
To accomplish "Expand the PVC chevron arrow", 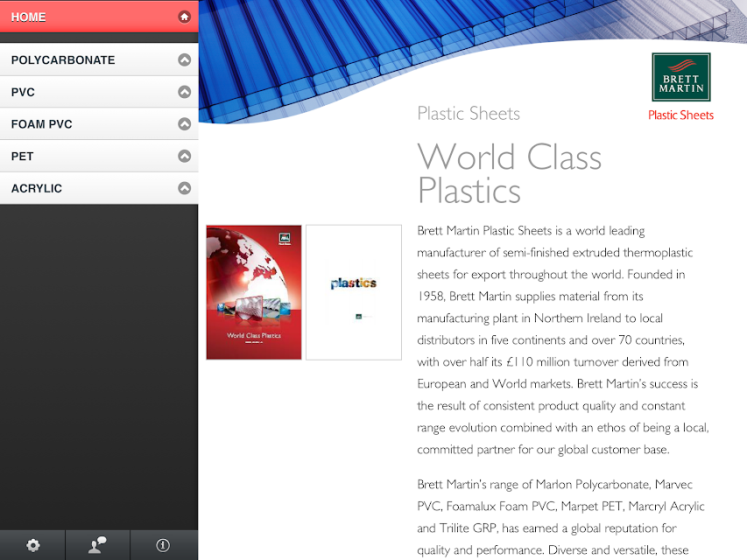I will point(185,92).
